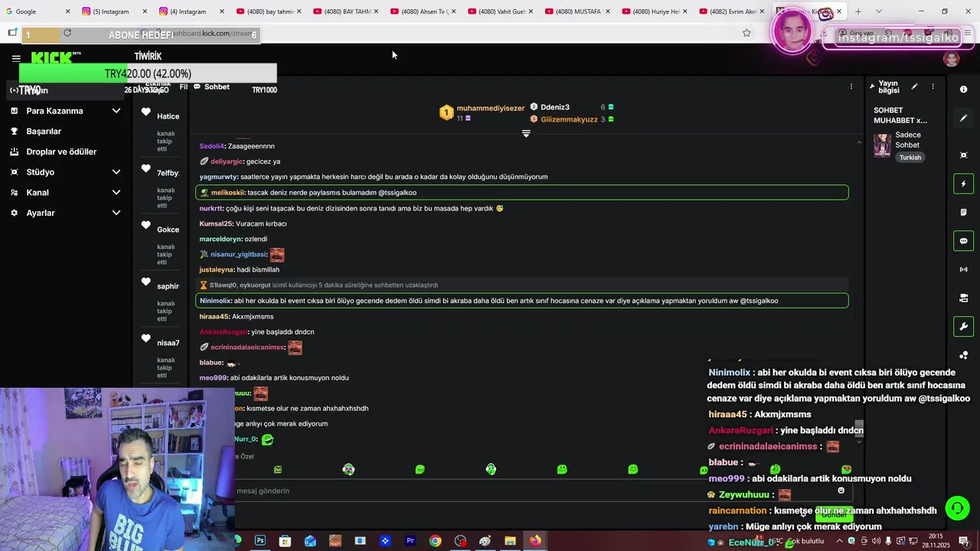Image resolution: width=980 pixels, height=551 pixels.
Task: Select the Kanal sidebar item
Action: click(38, 193)
